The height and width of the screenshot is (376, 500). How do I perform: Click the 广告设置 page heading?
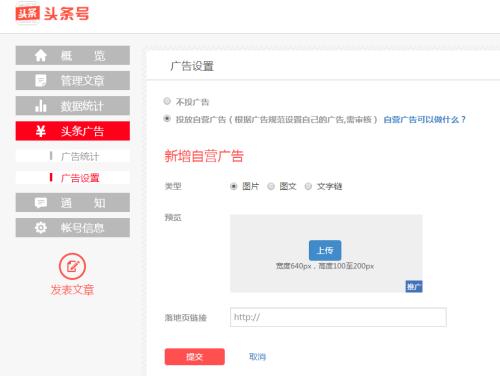(x=192, y=66)
